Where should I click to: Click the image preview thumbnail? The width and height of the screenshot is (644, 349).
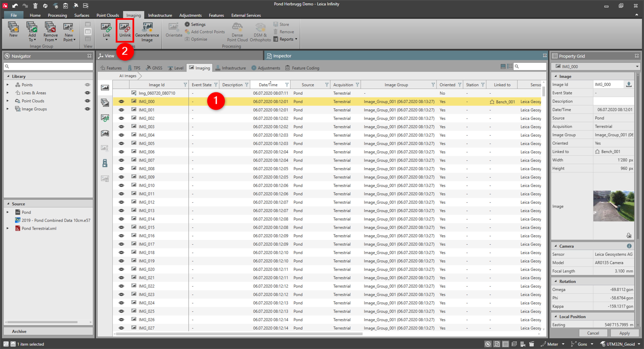(614, 206)
